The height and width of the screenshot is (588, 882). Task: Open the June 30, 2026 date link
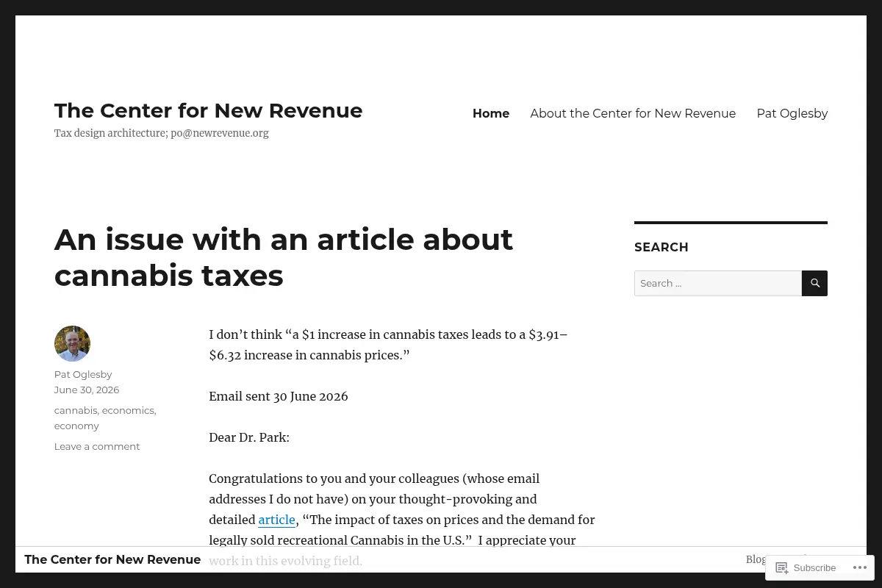[87, 390]
